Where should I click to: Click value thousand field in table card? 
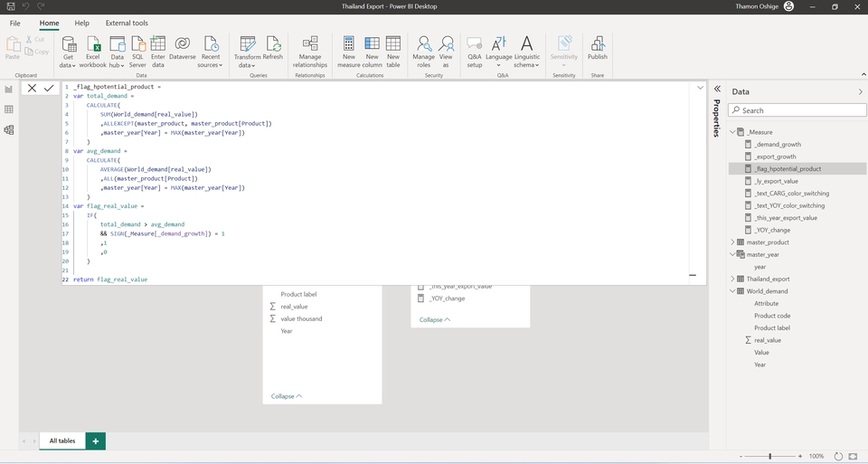[x=301, y=319]
